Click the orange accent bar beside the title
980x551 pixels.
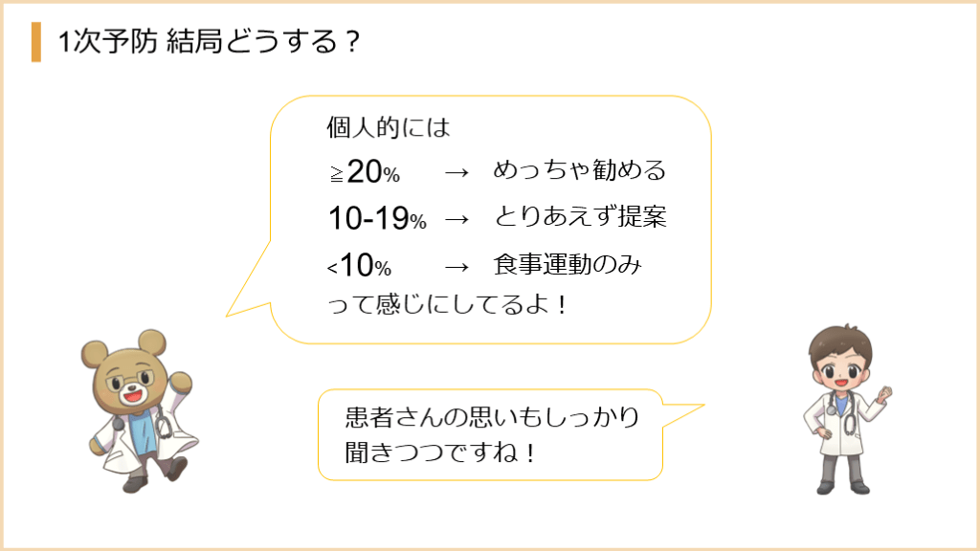click(36, 42)
